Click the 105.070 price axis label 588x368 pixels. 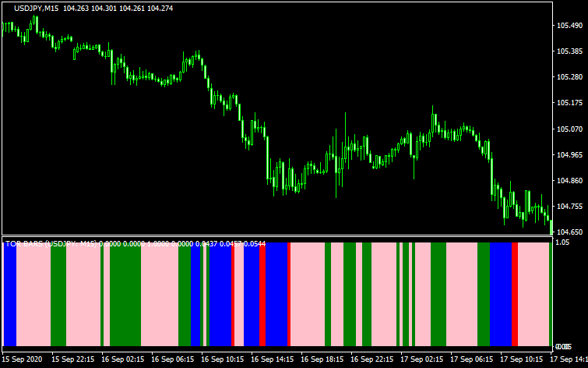570,129
